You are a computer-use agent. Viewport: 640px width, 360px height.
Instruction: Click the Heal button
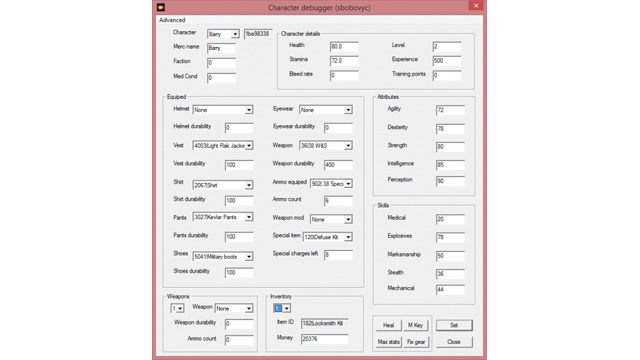pos(389,325)
